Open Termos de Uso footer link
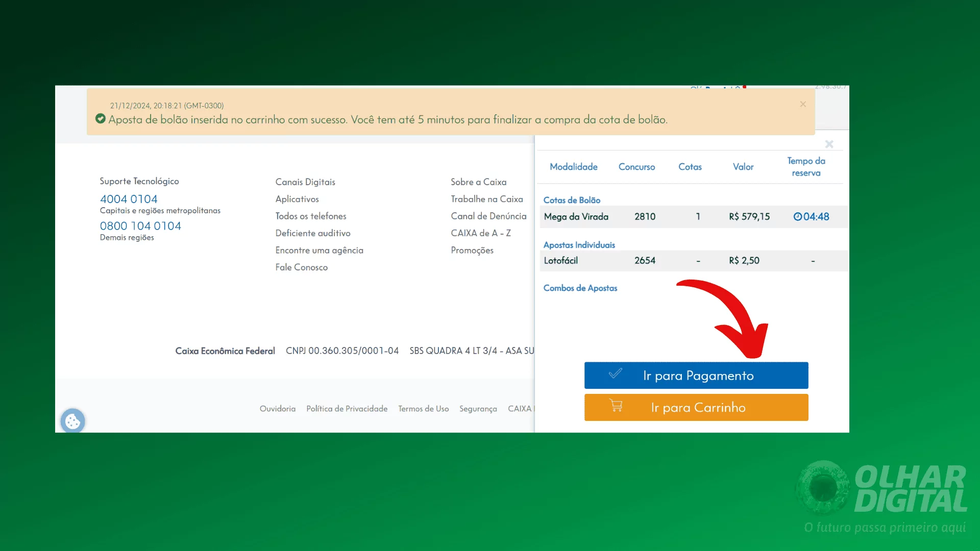The image size is (980, 551). [x=424, y=409]
